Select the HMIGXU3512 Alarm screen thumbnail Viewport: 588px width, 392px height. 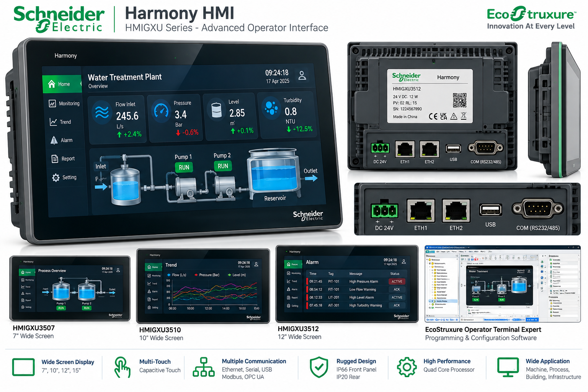tap(347, 284)
